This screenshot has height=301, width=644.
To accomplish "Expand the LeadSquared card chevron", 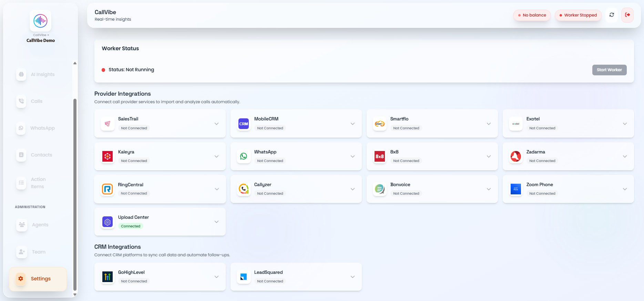I will pos(352,277).
